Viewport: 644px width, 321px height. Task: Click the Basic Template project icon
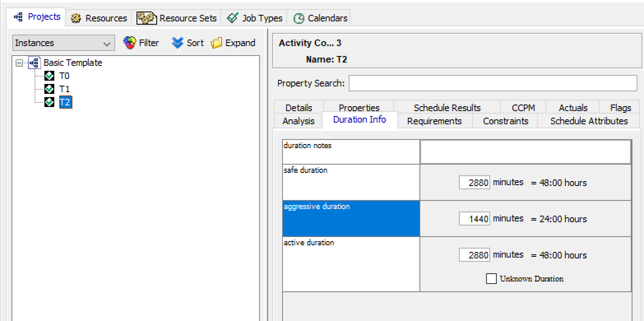pyautogui.click(x=35, y=63)
